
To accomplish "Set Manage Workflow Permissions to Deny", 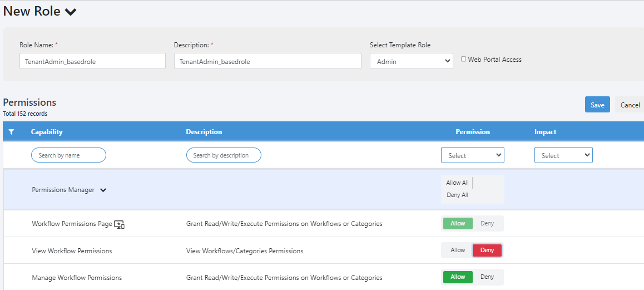I will [487, 277].
